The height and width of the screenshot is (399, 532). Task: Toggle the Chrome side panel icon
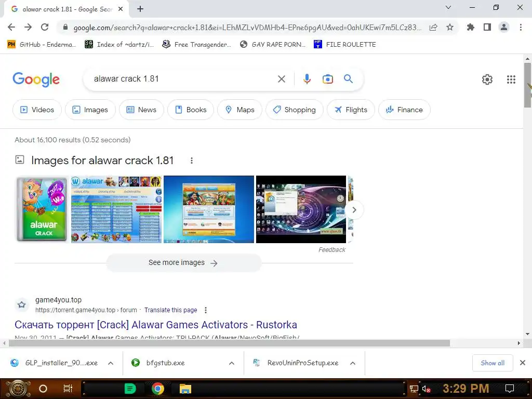coord(487,27)
